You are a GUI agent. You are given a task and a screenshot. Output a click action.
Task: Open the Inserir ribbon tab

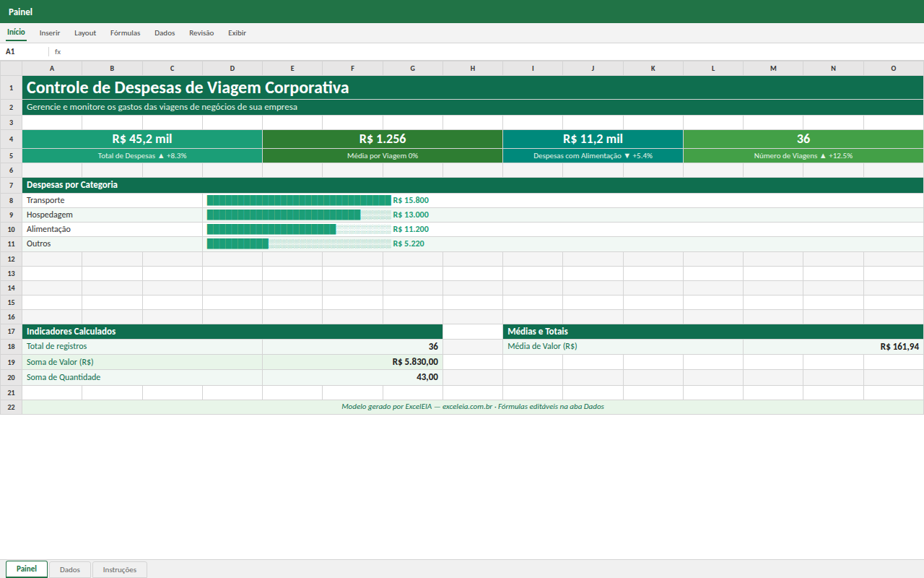[x=50, y=33]
